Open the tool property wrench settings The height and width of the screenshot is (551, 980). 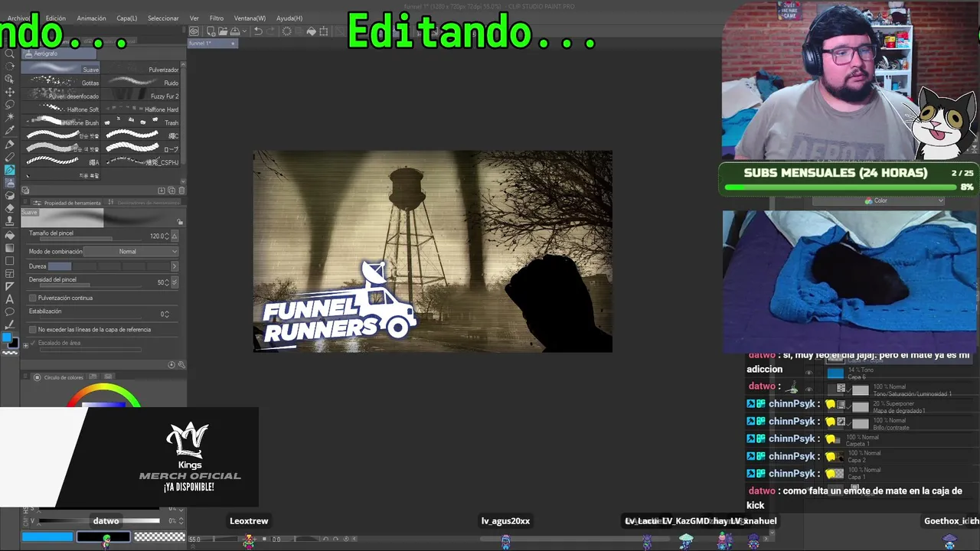(x=181, y=365)
